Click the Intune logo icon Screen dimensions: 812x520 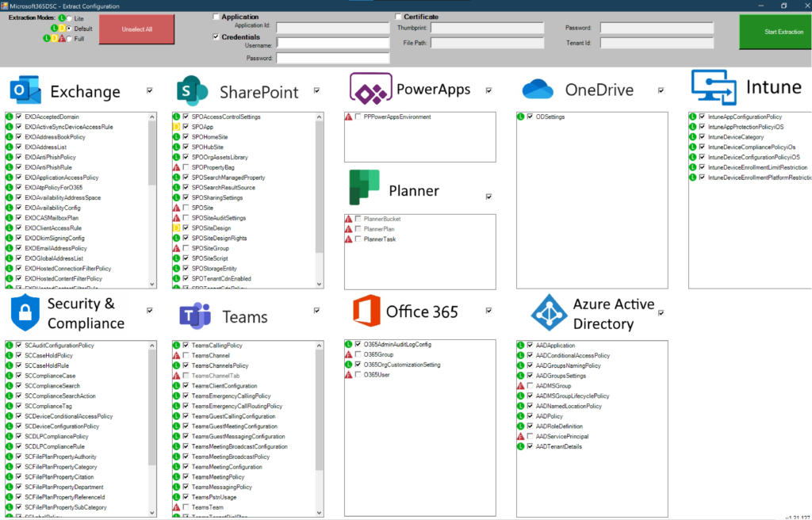click(714, 87)
